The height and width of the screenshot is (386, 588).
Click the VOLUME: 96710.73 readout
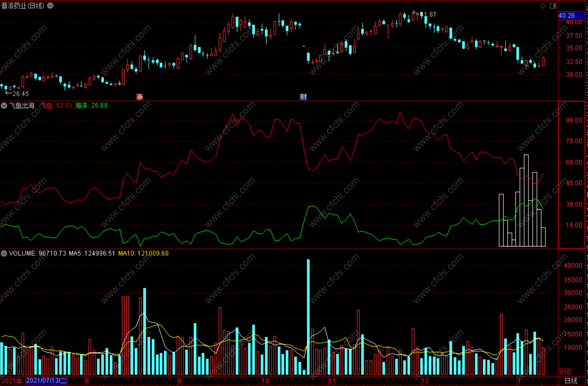click(37, 253)
